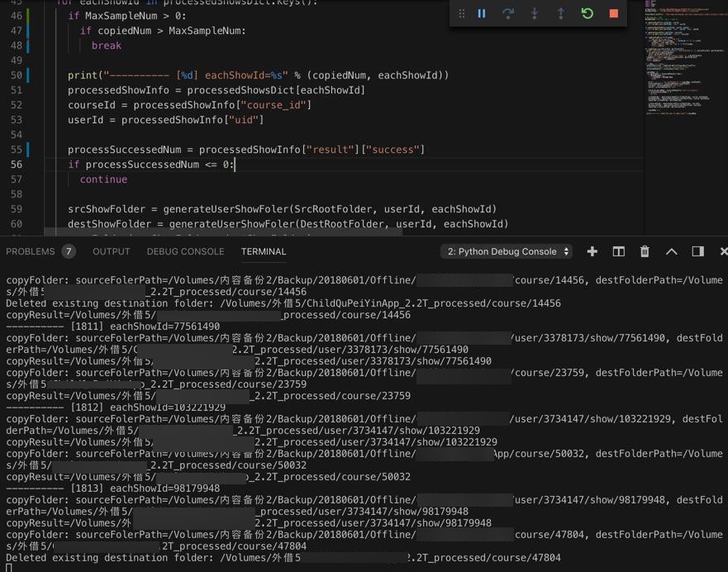Click terminal line '[1811] eachShowId=77561490'
The height and width of the screenshot is (572, 728).
pyautogui.click(x=113, y=327)
